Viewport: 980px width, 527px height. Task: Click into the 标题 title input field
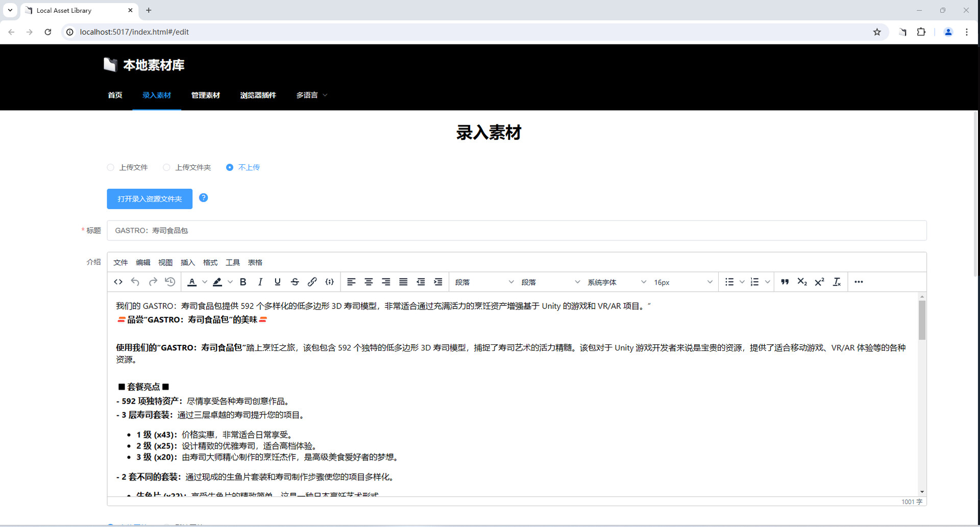click(x=516, y=231)
